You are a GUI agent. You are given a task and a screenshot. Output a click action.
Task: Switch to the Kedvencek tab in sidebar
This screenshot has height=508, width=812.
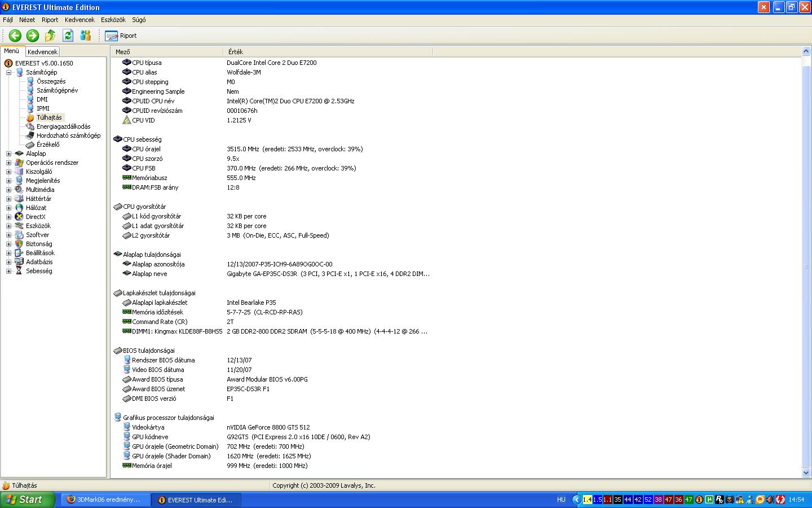pyautogui.click(x=42, y=51)
